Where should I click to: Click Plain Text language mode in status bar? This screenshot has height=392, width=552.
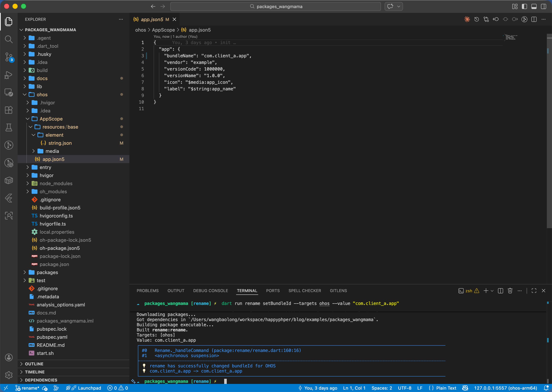click(x=446, y=388)
